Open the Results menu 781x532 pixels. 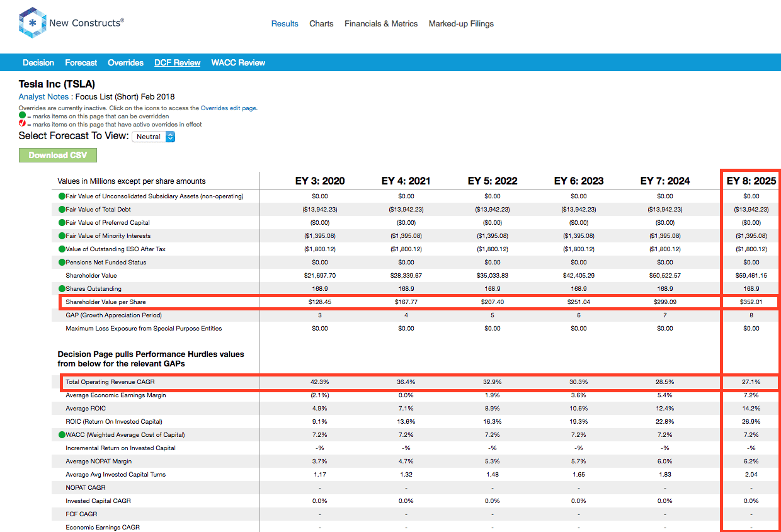click(x=285, y=24)
